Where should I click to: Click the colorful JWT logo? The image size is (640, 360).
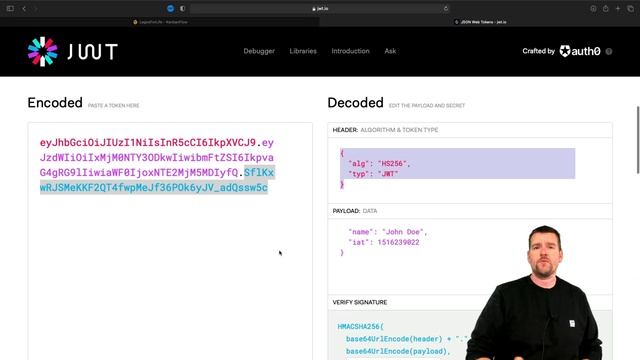pyautogui.click(x=73, y=51)
